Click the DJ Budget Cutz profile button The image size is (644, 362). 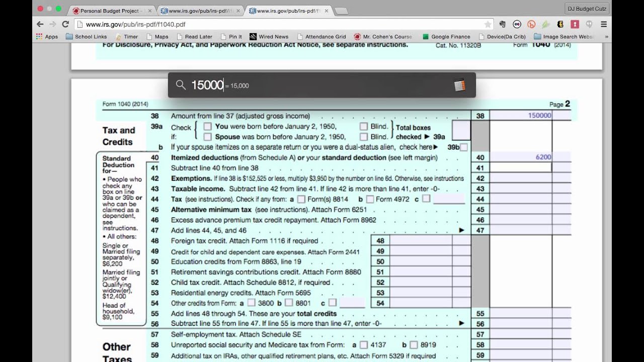pos(587,9)
